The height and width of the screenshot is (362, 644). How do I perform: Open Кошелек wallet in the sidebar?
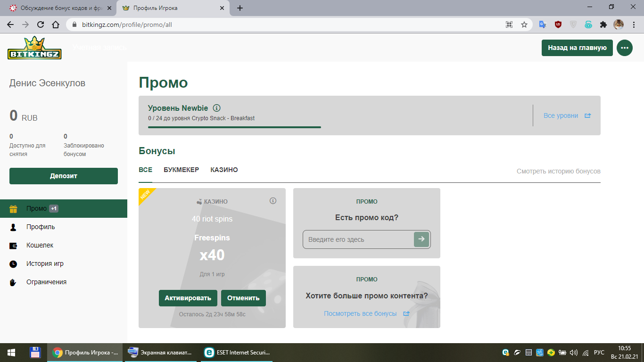click(40, 245)
